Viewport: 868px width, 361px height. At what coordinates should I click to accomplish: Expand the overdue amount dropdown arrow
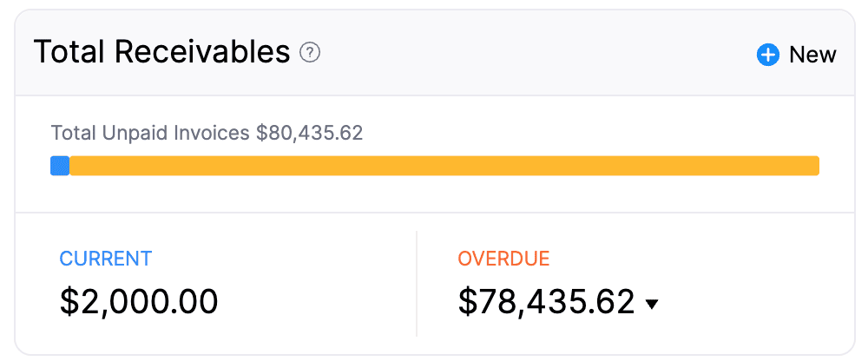pyautogui.click(x=653, y=304)
